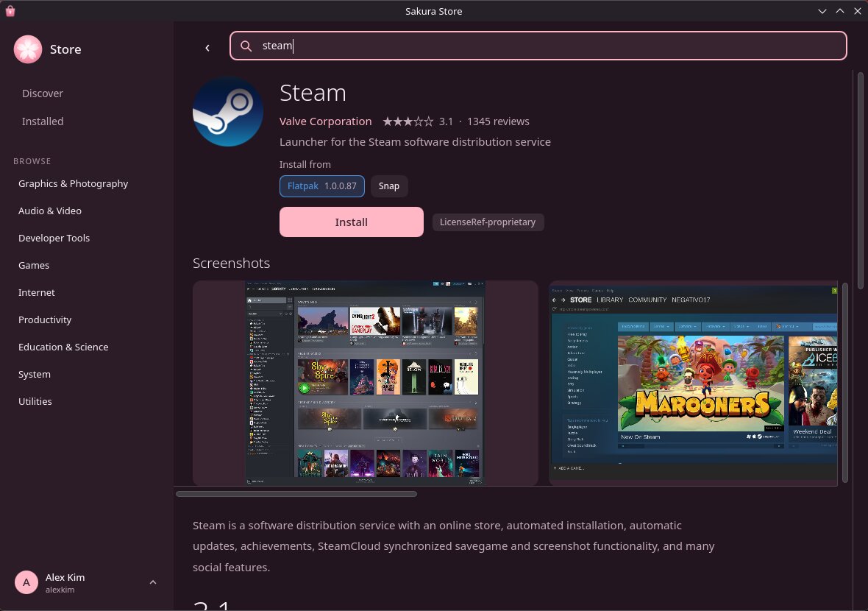This screenshot has width=868, height=611.
Task: Click the 'Install from' label
Action: click(305, 164)
